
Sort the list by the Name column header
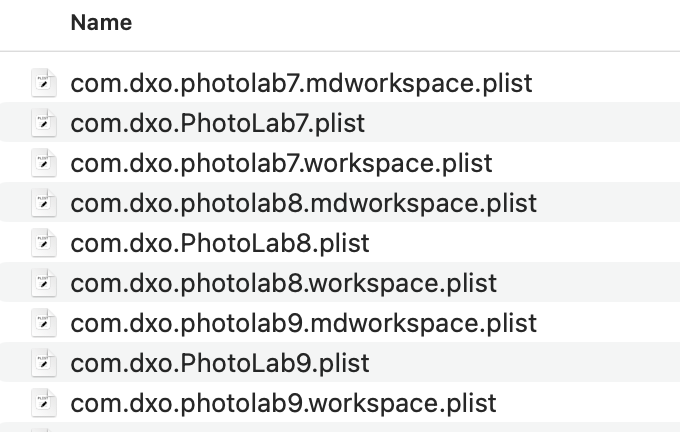pyautogui.click(x=101, y=22)
